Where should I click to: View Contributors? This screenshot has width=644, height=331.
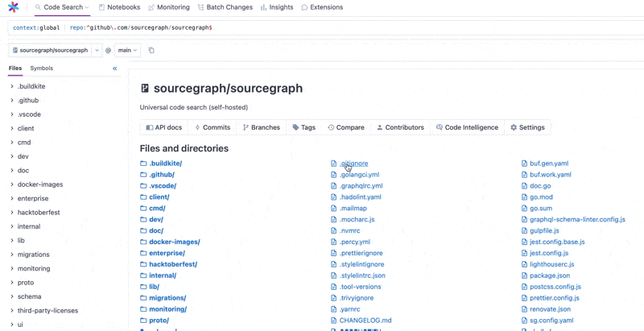400,127
